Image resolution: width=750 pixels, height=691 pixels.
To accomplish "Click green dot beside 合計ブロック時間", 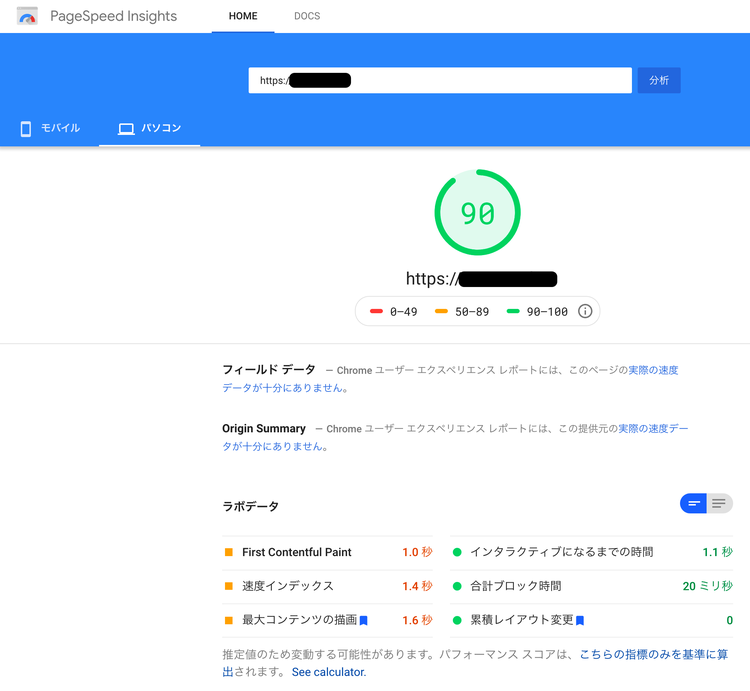I will pyautogui.click(x=457, y=586).
